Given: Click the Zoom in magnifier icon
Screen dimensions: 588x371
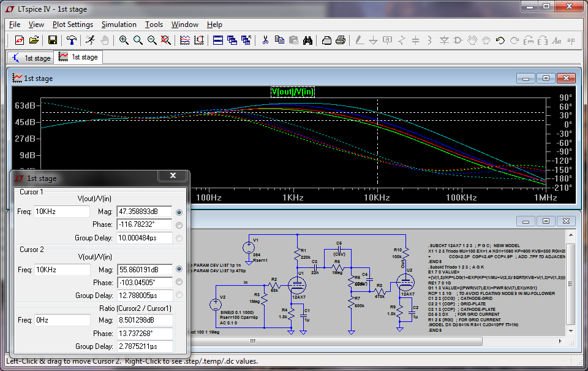Looking at the screenshot, I should pyautogui.click(x=124, y=40).
